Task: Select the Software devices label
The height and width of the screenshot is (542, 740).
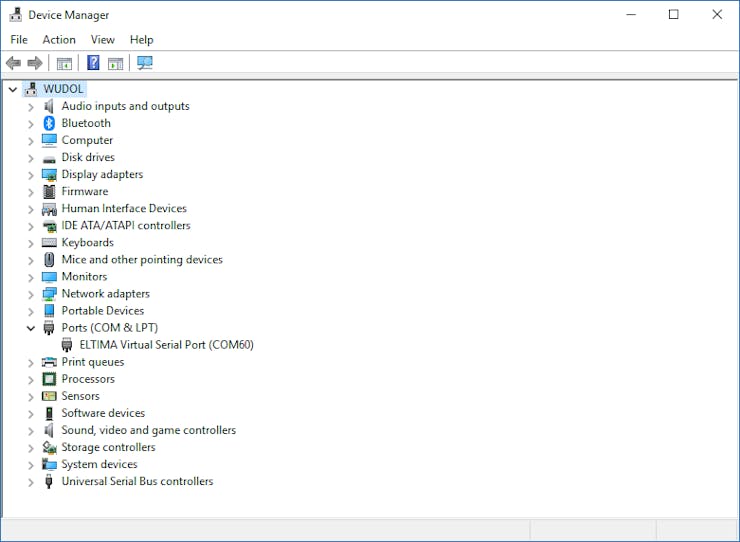Action: [x=103, y=413]
